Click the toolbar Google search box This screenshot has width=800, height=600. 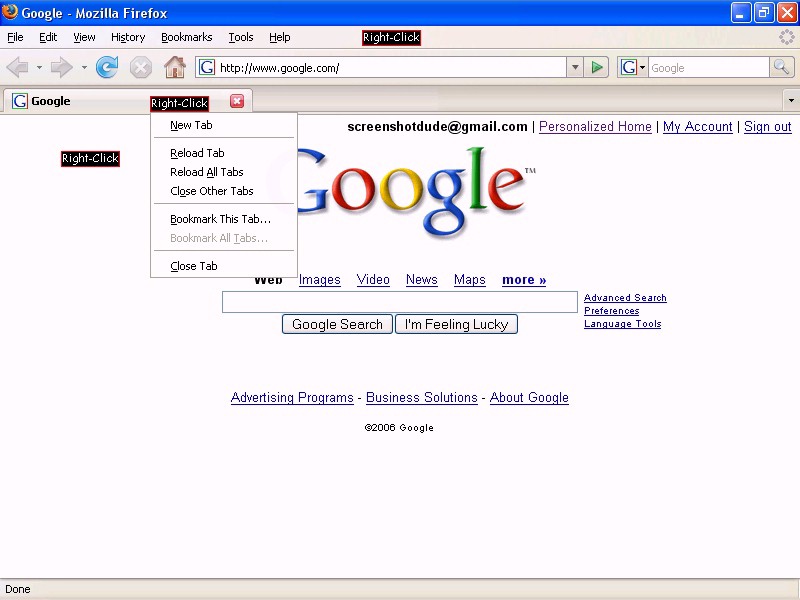point(709,67)
